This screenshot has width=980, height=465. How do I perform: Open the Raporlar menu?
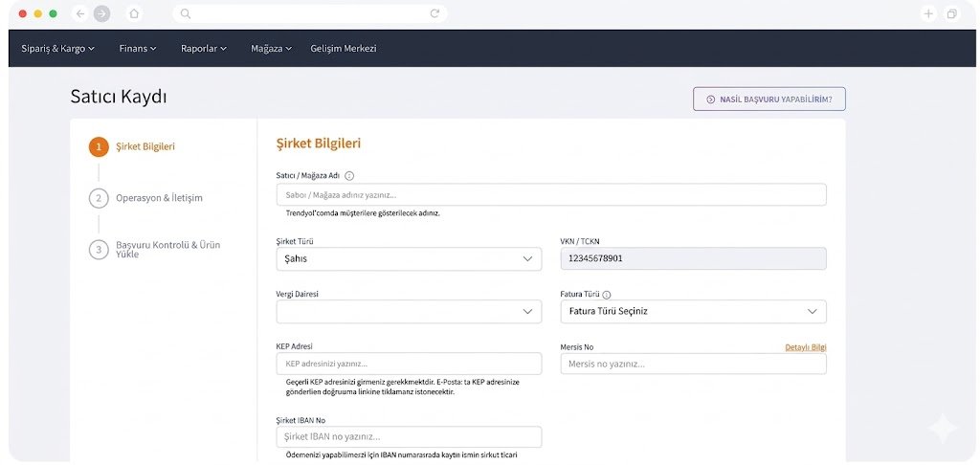coord(203,48)
